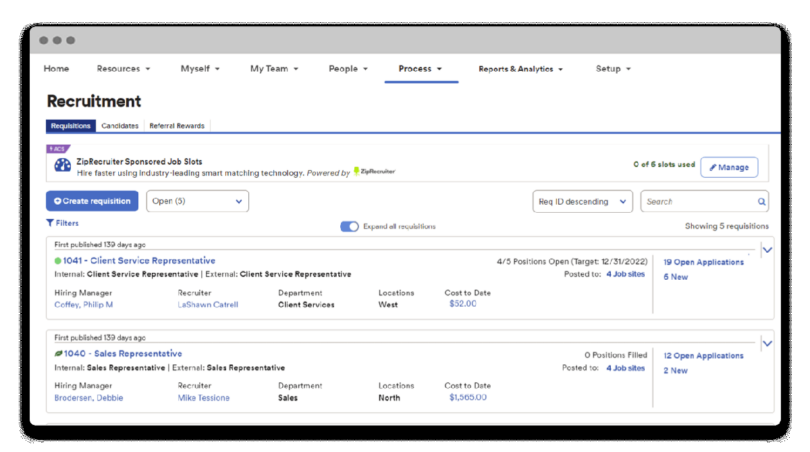
Task: Open the Req ID descending sort dropdown
Action: 582,202
